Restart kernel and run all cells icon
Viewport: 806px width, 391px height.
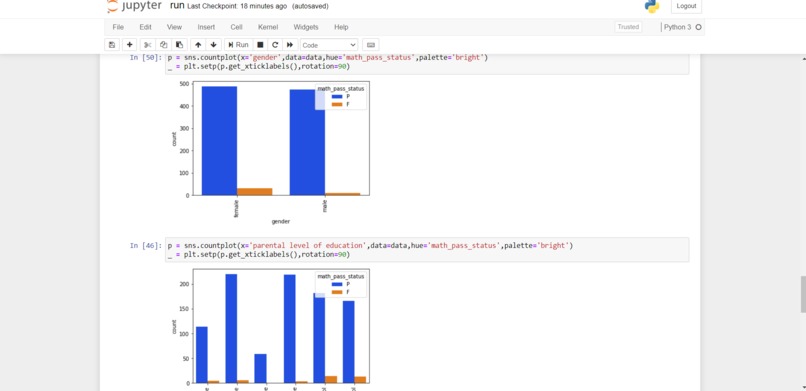(x=290, y=45)
